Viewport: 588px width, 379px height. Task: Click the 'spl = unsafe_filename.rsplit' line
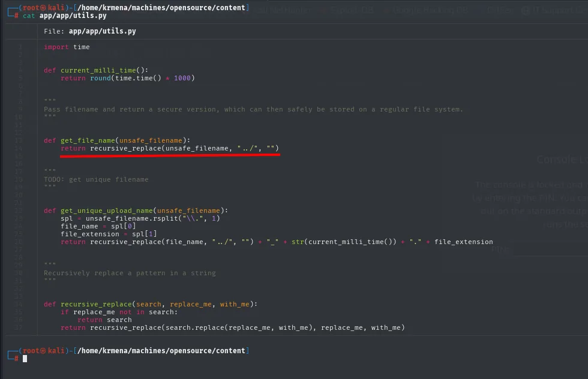point(140,218)
